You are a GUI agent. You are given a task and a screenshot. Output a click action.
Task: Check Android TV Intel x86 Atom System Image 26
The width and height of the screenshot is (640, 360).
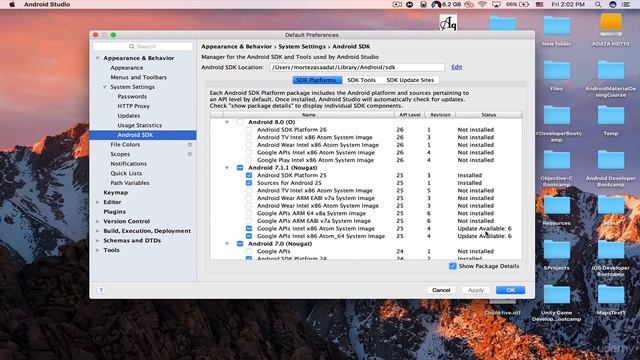249,137
